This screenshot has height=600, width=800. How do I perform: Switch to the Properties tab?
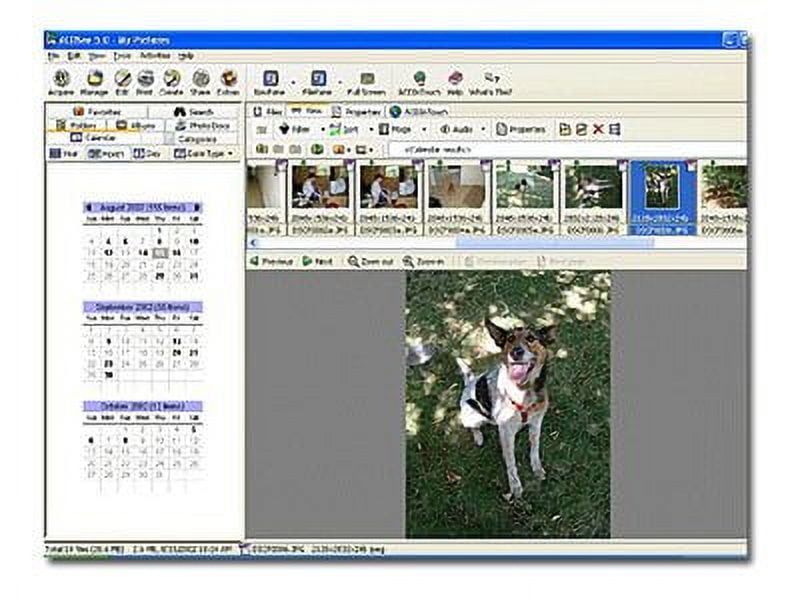coord(358,111)
